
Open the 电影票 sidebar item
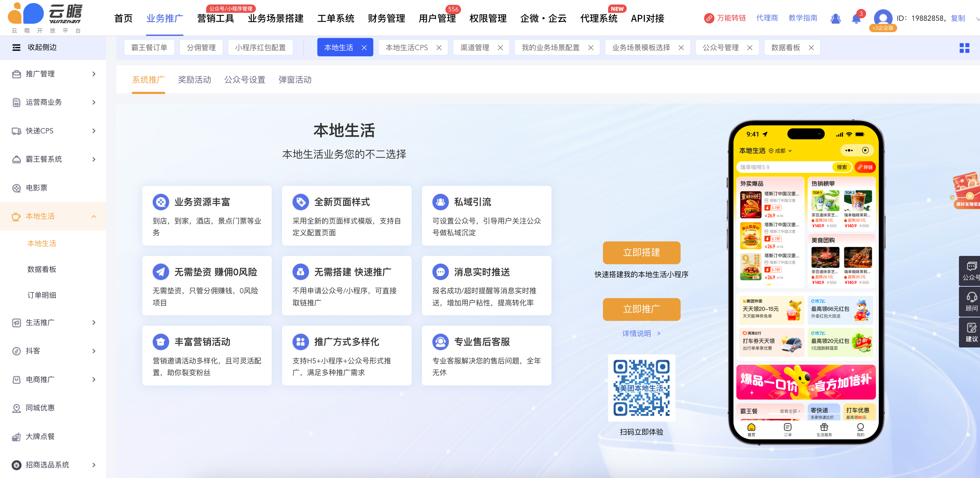point(37,188)
